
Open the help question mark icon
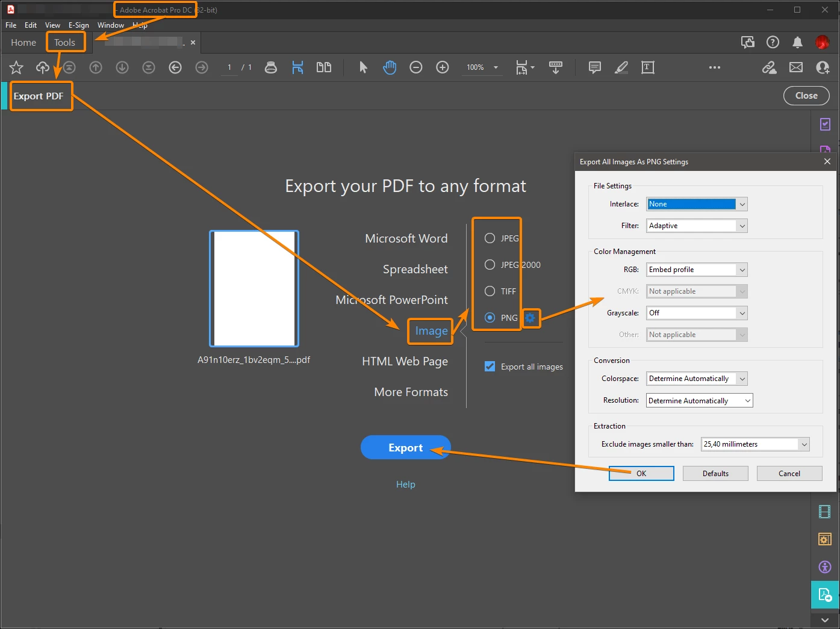point(773,42)
